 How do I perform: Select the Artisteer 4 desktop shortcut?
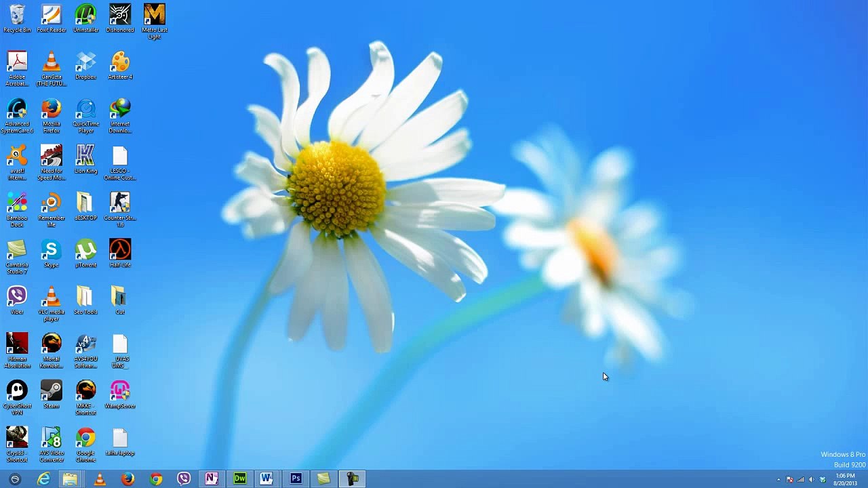[x=120, y=66]
